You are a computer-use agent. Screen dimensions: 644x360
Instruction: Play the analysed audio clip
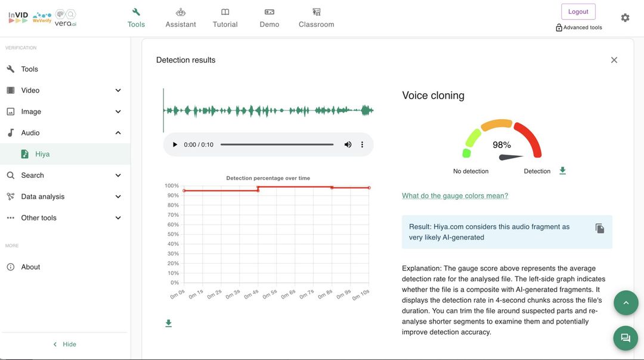point(175,144)
